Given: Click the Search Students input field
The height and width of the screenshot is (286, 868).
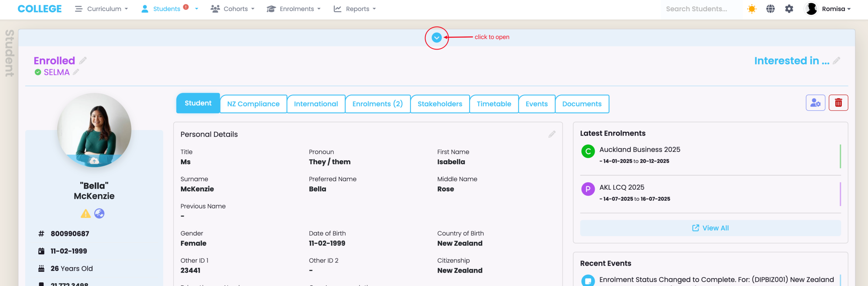Looking at the screenshot, I should [696, 9].
